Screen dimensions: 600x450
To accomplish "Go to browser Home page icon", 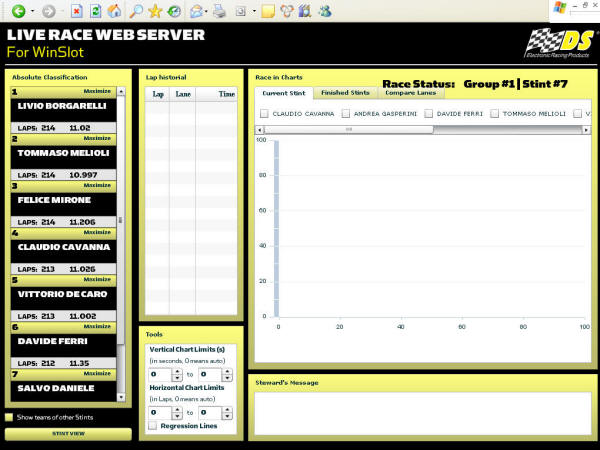I will [x=114, y=11].
